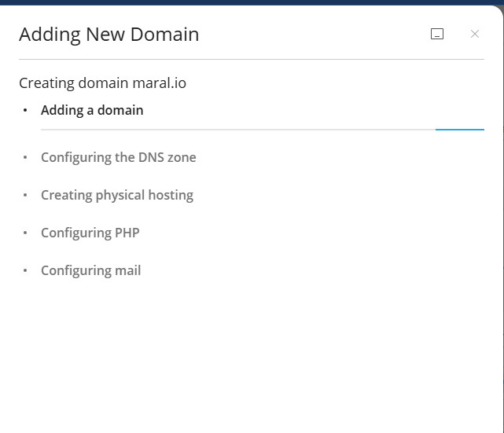Click the bullet beside Adding a domain

(25, 111)
